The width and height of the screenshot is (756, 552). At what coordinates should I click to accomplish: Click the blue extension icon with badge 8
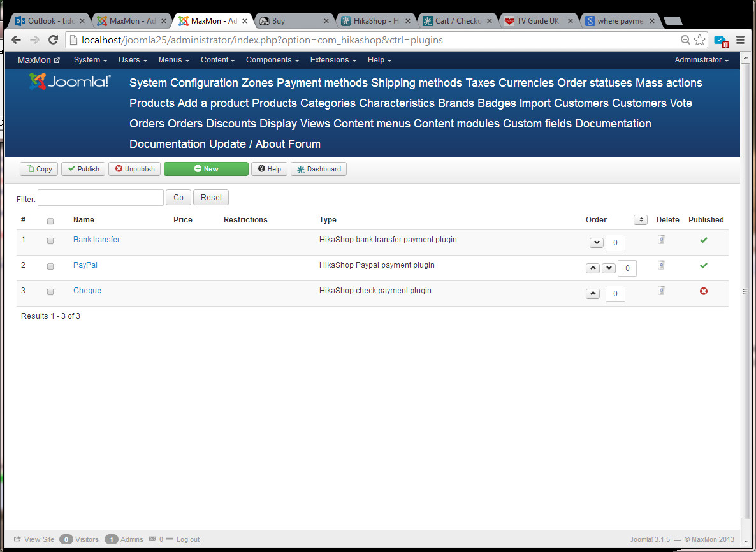(722, 41)
